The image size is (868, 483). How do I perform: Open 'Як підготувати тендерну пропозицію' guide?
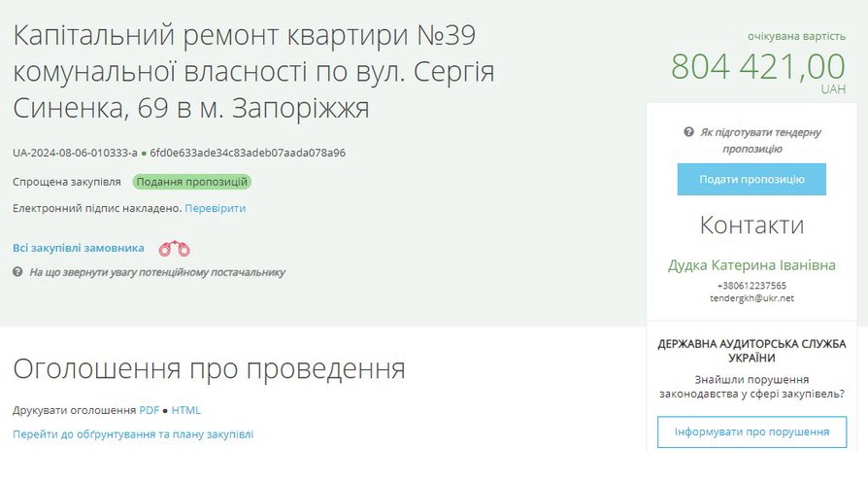coord(760,140)
